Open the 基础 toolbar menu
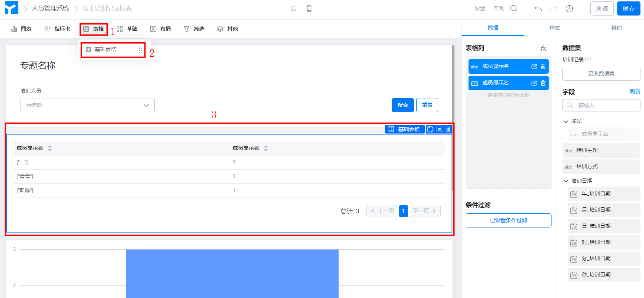The height and width of the screenshot is (298, 644). (x=127, y=29)
